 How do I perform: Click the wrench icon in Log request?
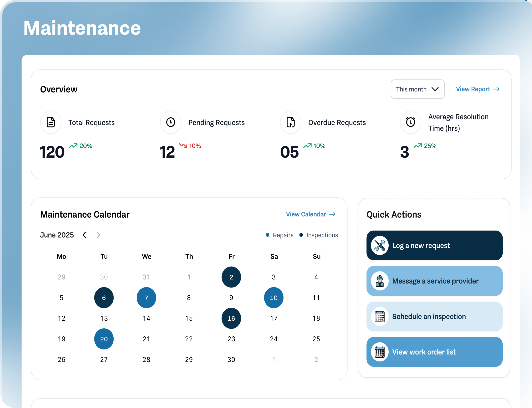[x=380, y=245]
